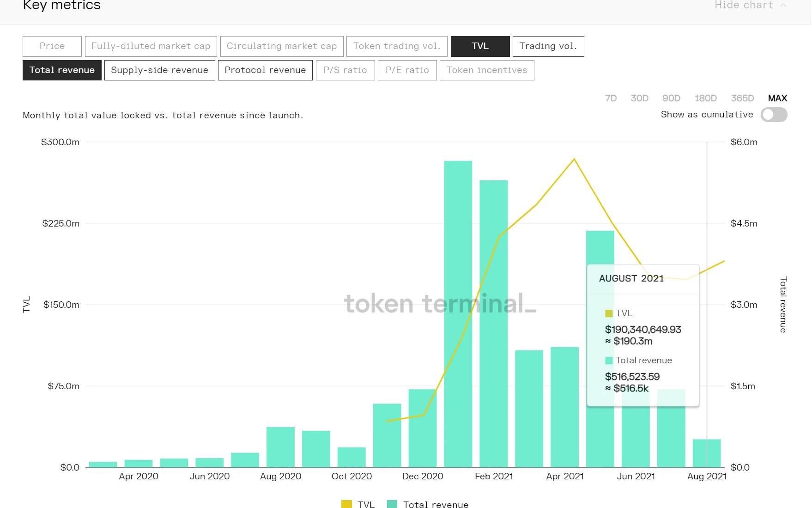The height and width of the screenshot is (508, 812).
Task: Collapse the chart with Hide chart chevron
Action: [x=783, y=5]
